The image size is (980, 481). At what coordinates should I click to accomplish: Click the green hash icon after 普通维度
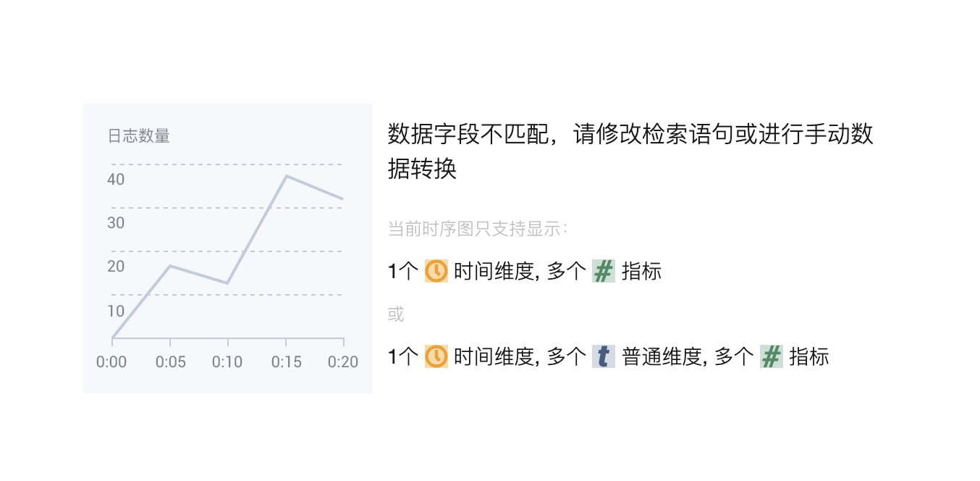tap(771, 356)
